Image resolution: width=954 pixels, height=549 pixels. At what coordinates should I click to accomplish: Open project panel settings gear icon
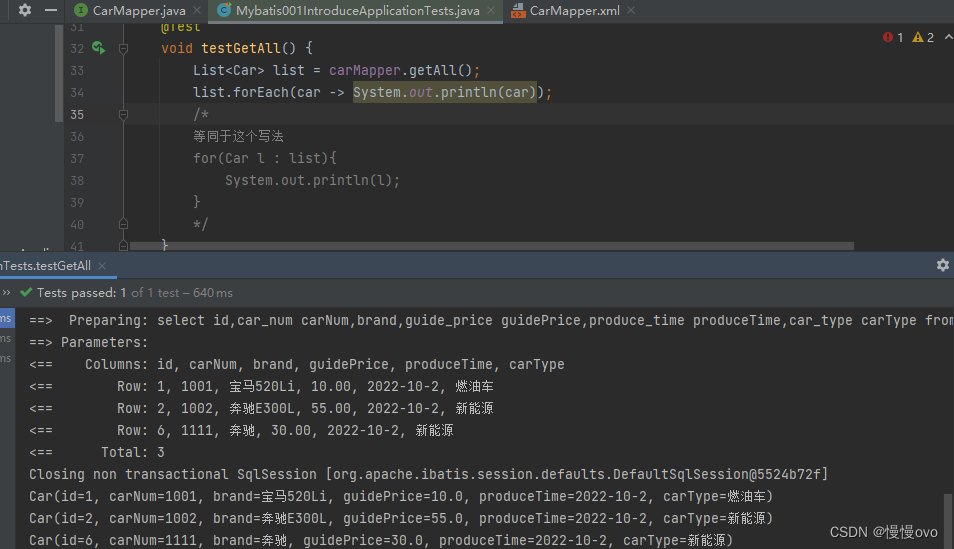(x=25, y=10)
